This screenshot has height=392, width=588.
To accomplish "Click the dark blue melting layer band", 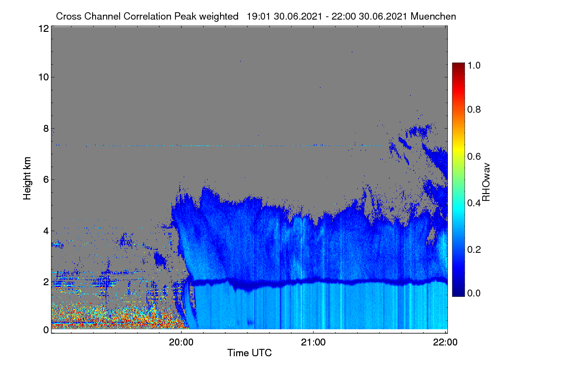I will (318, 283).
